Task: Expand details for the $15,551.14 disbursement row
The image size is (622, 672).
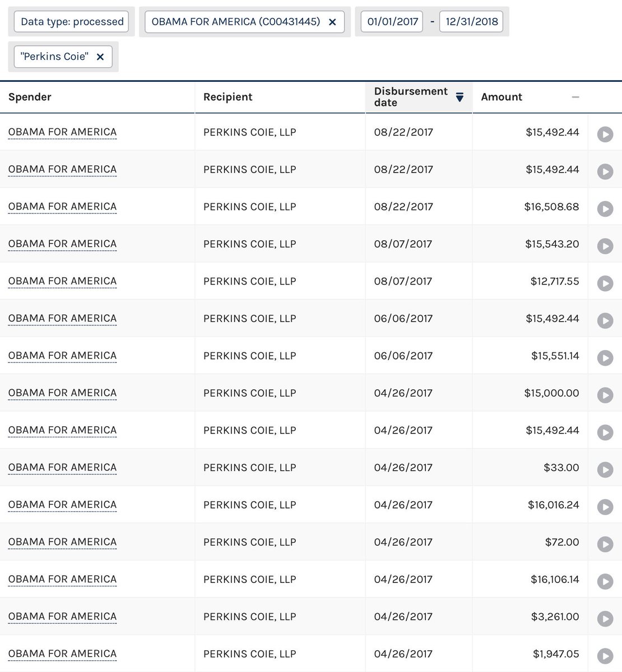Action: pos(605,358)
